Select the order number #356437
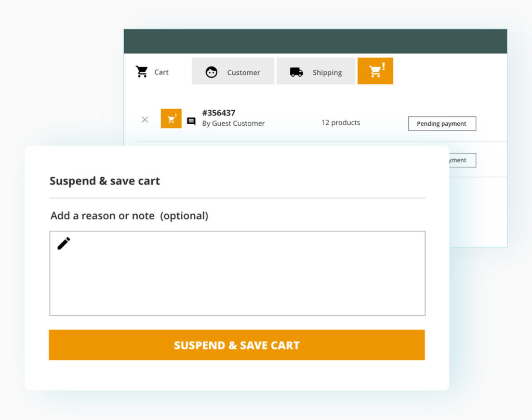This screenshot has width=532, height=420. (x=219, y=113)
